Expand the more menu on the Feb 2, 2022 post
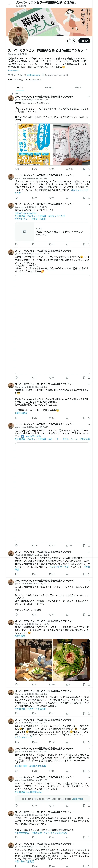 (89, 204)
